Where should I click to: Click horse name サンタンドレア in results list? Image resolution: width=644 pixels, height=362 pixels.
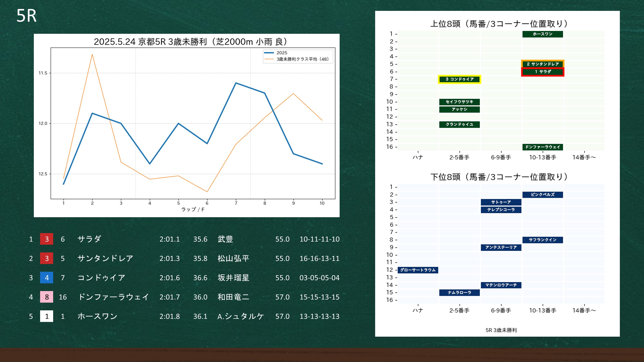pyautogui.click(x=105, y=258)
